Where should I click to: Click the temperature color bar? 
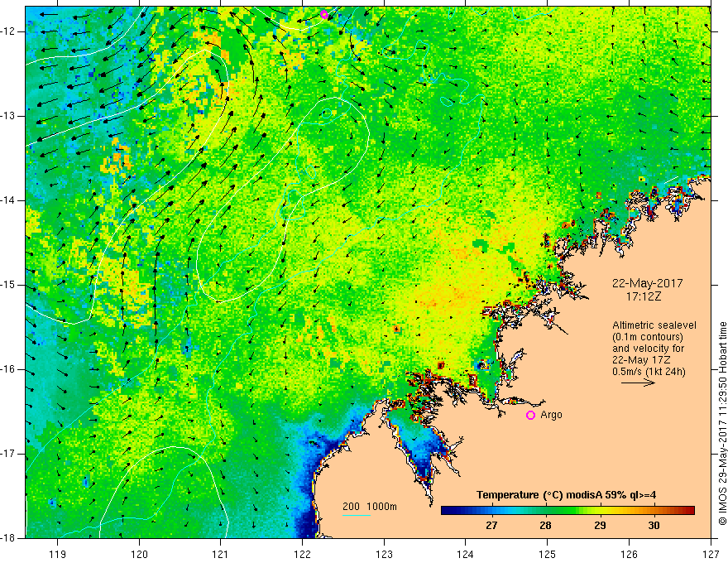[568, 510]
